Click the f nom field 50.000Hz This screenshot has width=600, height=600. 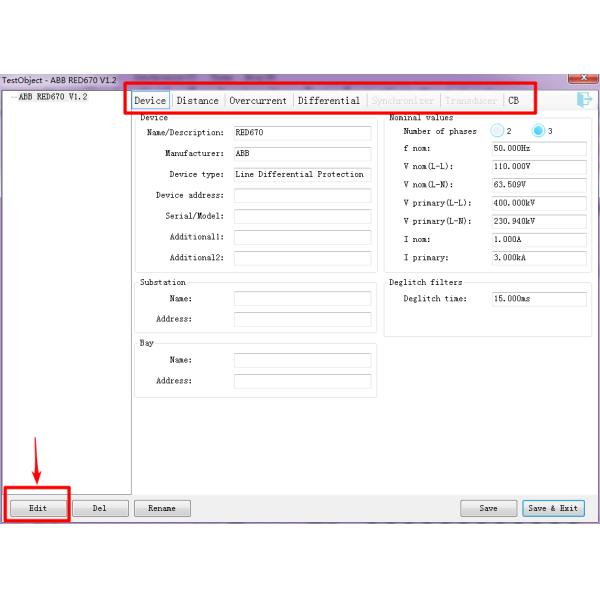[539, 148]
